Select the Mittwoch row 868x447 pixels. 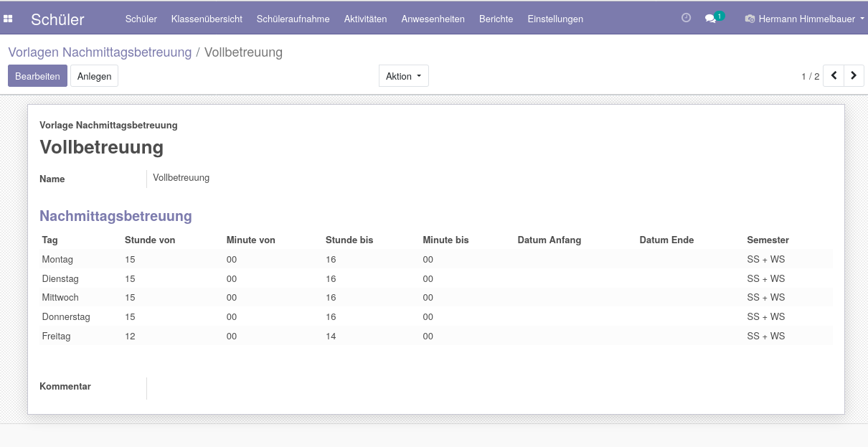436,297
